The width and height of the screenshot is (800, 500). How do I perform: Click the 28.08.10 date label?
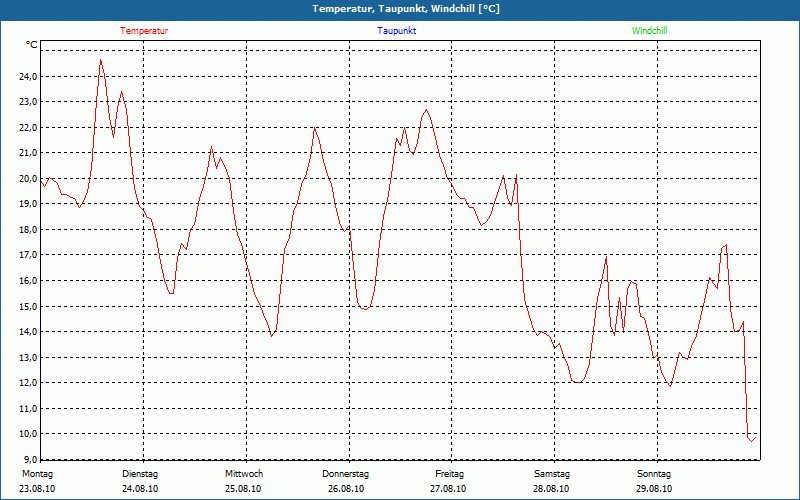[551, 489]
